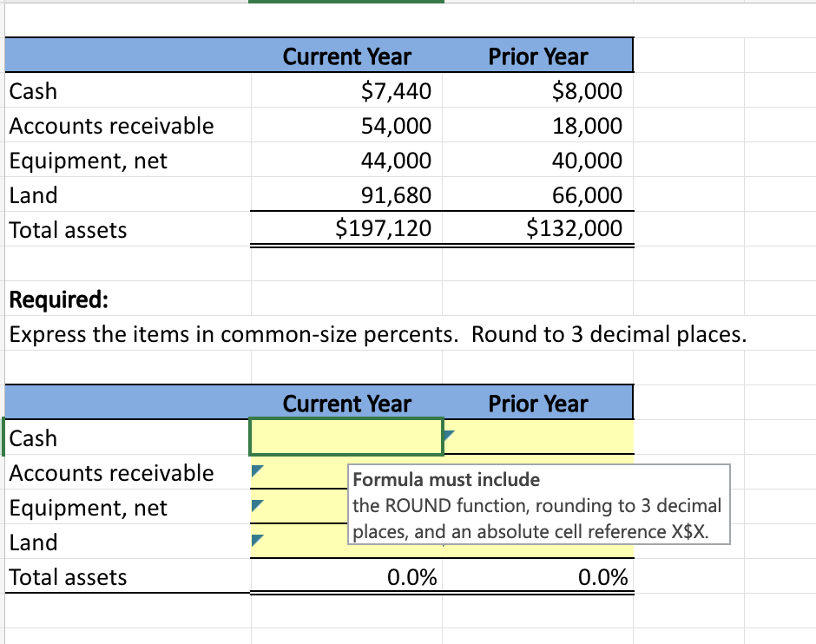Select the Accounts receivable label in lower table

[x=110, y=472]
